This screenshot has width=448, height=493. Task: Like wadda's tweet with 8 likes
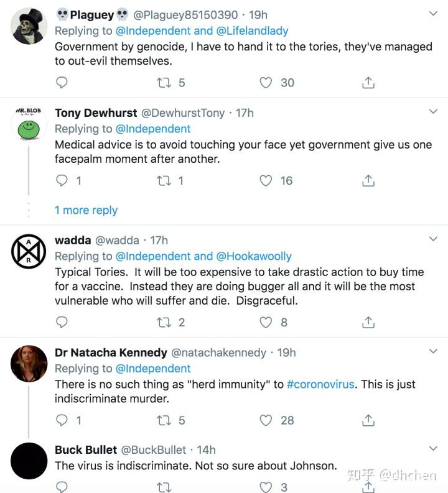click(266, 322)
